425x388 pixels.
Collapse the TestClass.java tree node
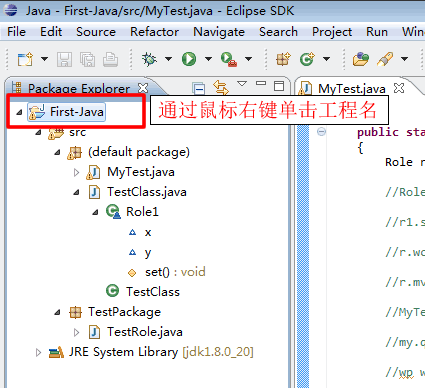(x=77, y=192)
